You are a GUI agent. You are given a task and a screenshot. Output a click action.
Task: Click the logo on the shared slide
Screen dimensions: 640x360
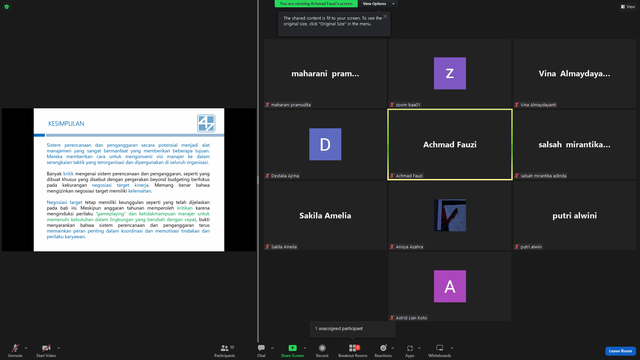click(x=206, y=123)
